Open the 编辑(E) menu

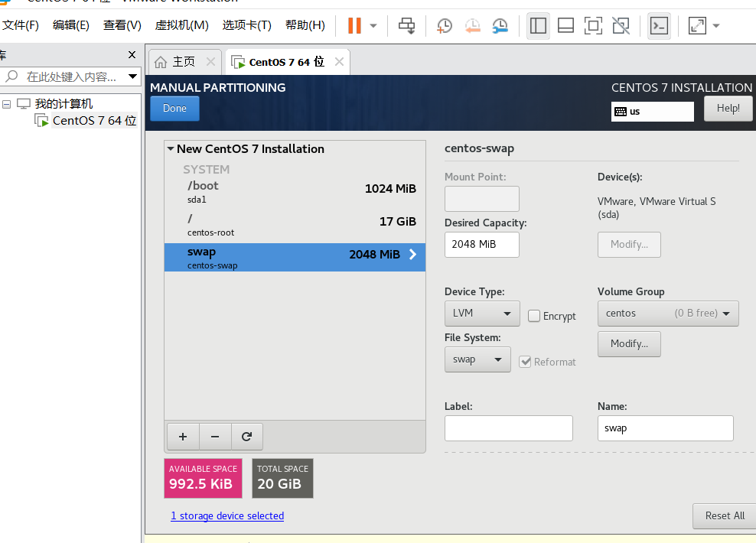(71, 25)
